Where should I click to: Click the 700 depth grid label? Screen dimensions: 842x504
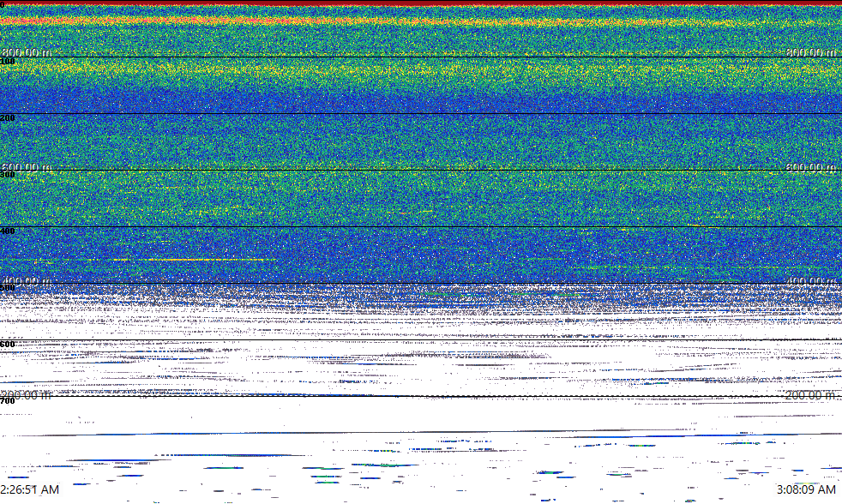(x=8, y=401)
